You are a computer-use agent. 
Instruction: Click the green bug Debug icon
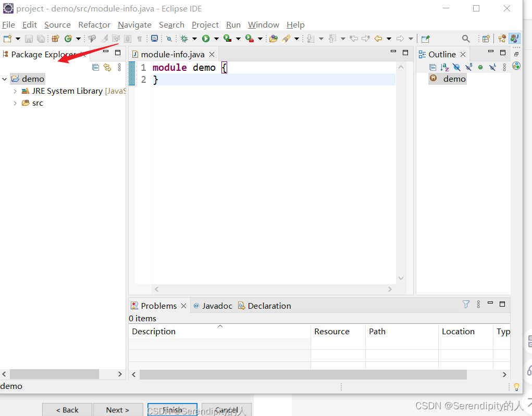click(x=184, y=39)
